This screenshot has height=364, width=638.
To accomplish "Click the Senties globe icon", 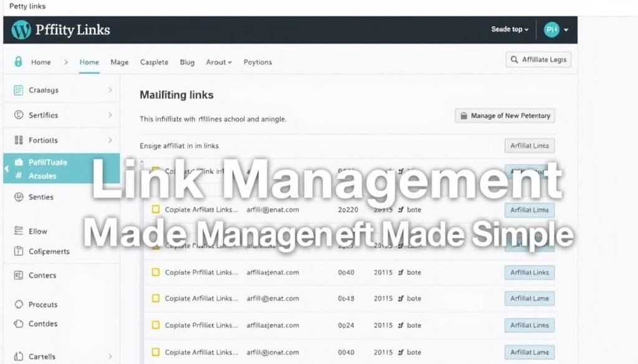I will 18,197.
